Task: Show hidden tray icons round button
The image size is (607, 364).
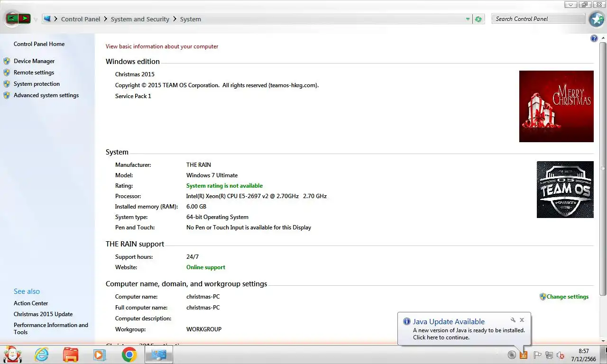Action: coord(512,355)
